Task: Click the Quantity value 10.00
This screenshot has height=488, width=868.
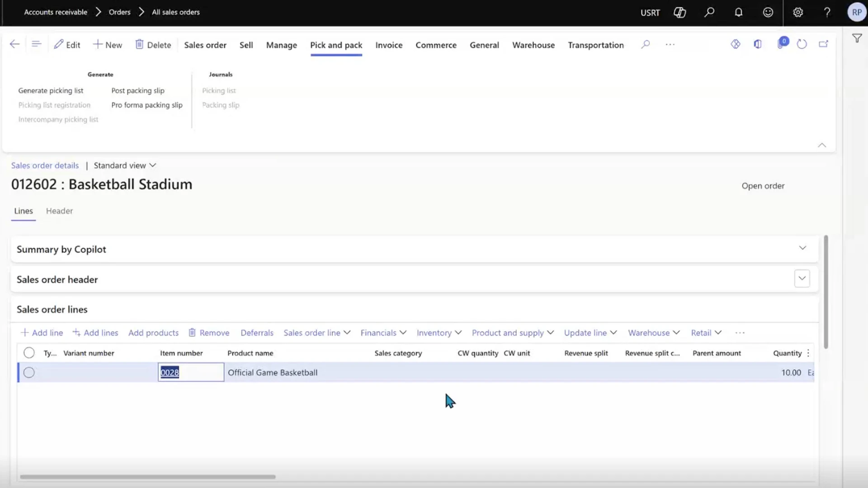Action: coord(791,372)
